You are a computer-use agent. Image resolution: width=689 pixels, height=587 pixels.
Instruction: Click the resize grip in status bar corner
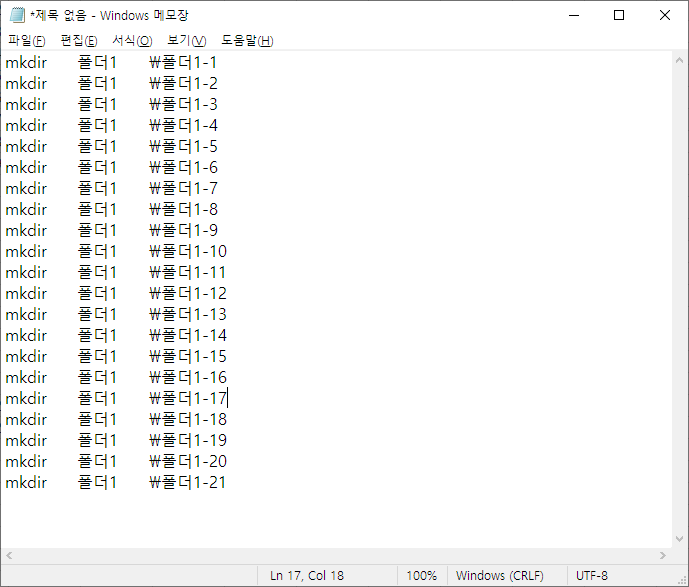coord(682,580)
